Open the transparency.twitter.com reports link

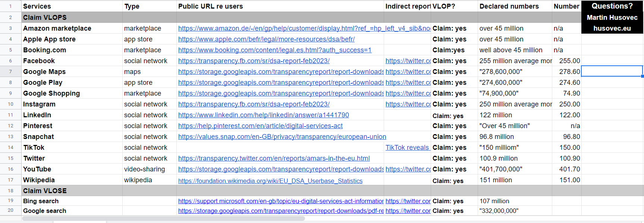click(274, 158)
